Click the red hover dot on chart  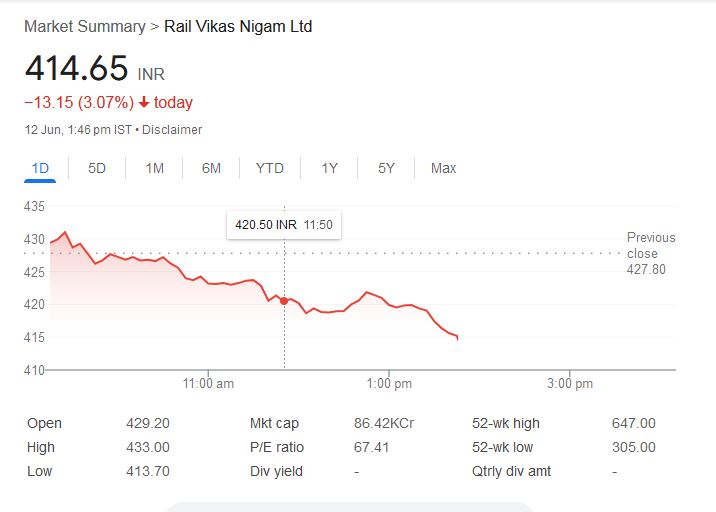[x=284, y=301]
